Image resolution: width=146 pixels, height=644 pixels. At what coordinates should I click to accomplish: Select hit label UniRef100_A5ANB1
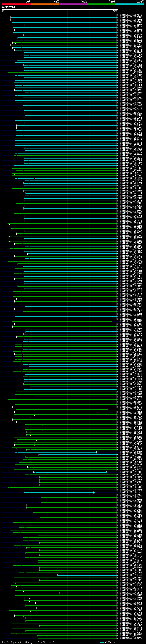[131, 170]
